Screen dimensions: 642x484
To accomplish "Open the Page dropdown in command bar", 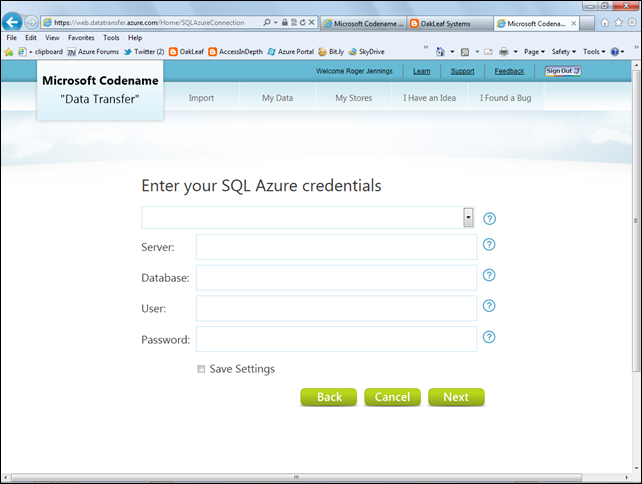I will 534,51.
